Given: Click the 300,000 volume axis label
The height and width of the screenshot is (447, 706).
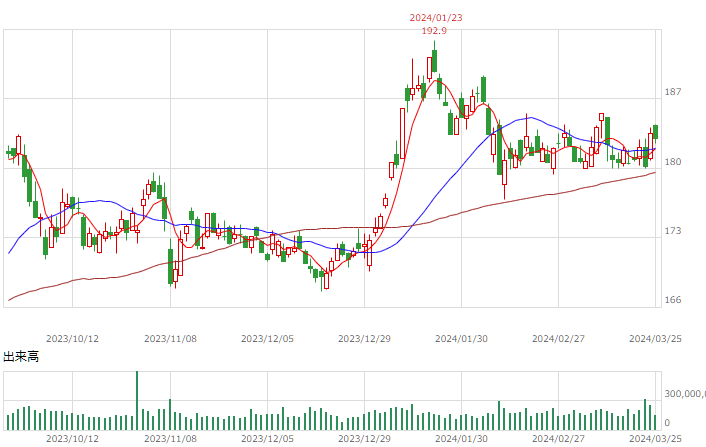Looking at the screenshot, I should click(x=685, y=394).
